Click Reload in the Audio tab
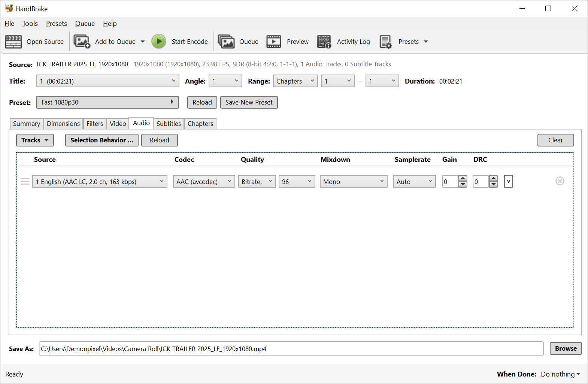This screenshot has width=588, height=384. [160, 140]
